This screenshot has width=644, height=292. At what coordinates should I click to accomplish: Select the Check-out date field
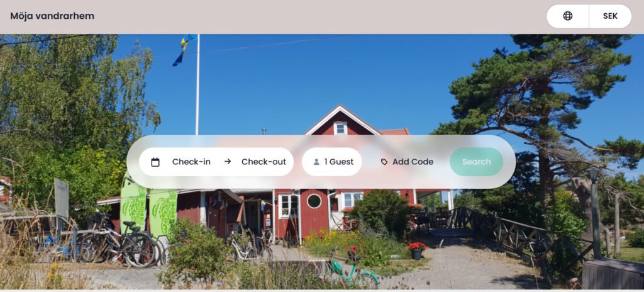click(x=264, y=162)
